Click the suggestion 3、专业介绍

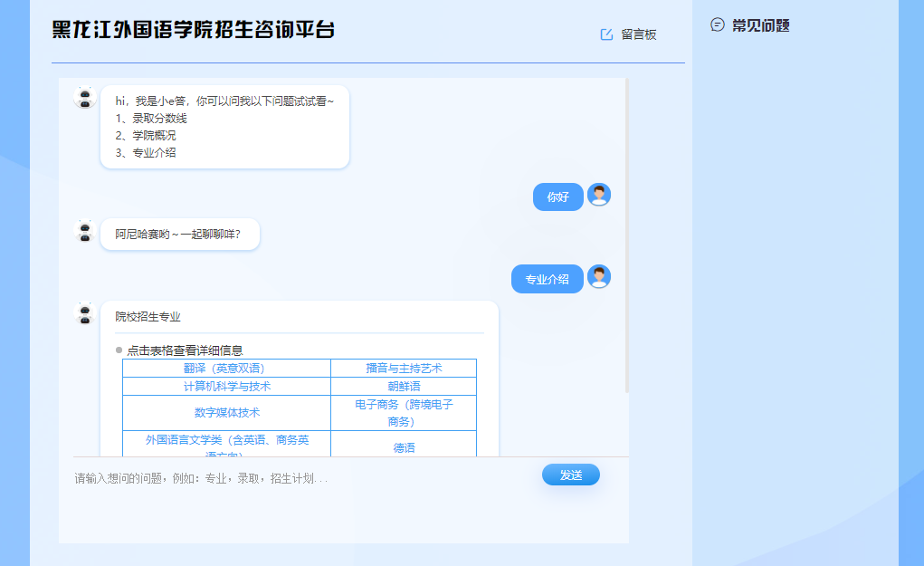(146, 153)
